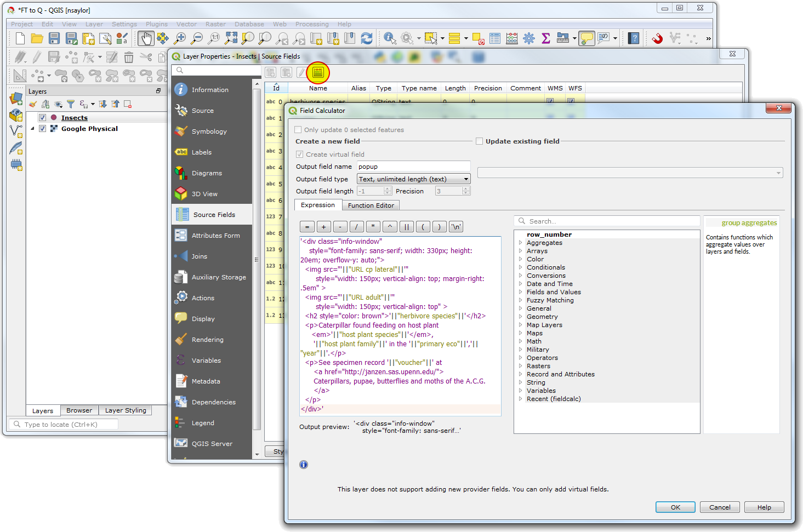Click the Open Layer Styling brush icon in Layers panel
The width and height of the screenshot is (803, 532).
33,104
